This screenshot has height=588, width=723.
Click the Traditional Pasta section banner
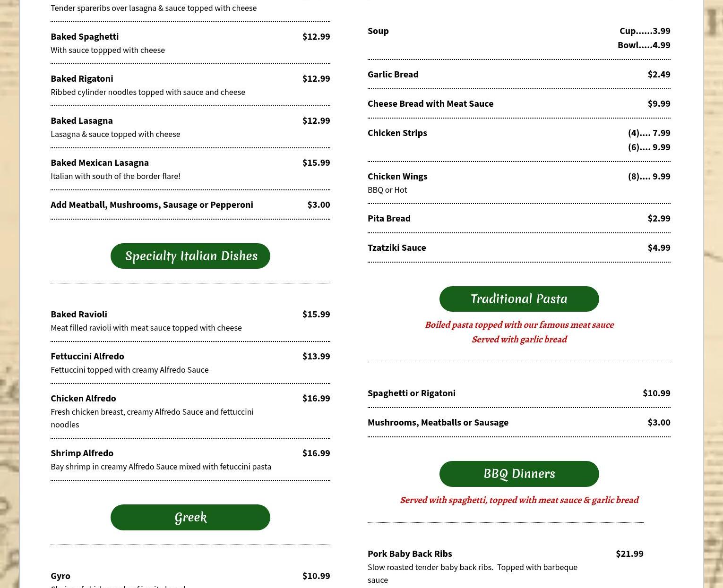point(519,299)
